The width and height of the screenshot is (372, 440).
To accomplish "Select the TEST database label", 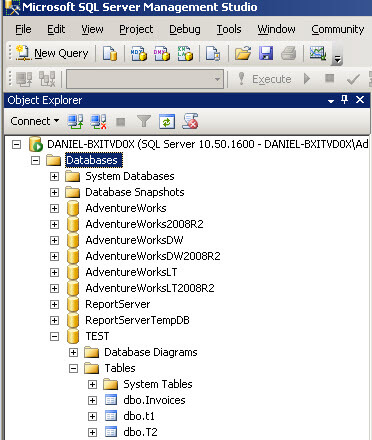I will click(97, 336).
